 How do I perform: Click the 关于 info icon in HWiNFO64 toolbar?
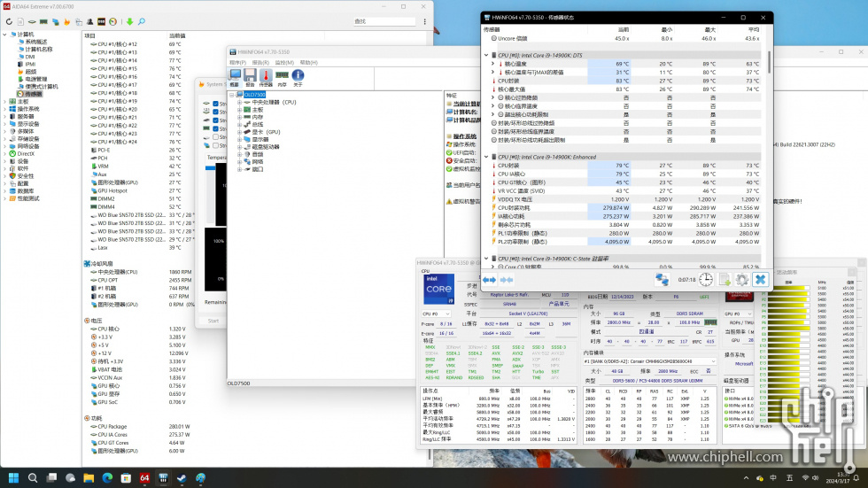(298, 77)
